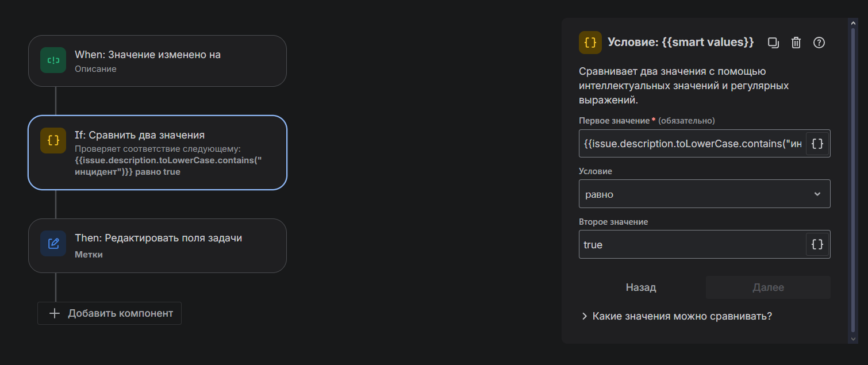Click into the Первое значение input field

coord(692,144)
